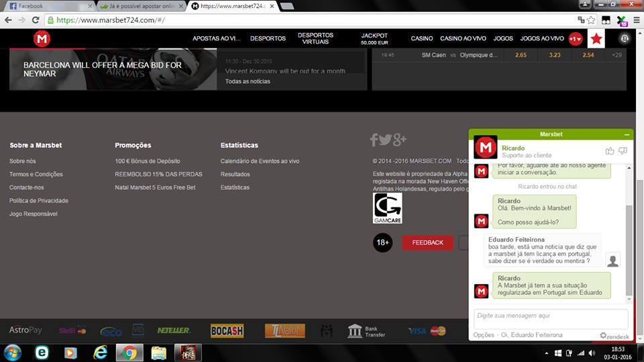The width and height of the screenshot is (644, 362).
Task: Open File Explorer folder in taskbar
Action: coord(158,353)
